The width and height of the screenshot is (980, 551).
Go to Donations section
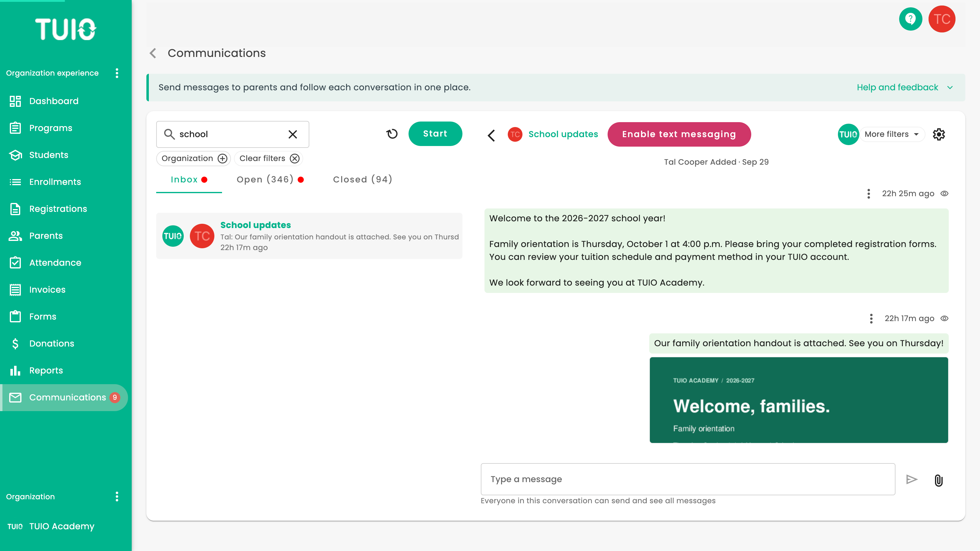point(65,343)
